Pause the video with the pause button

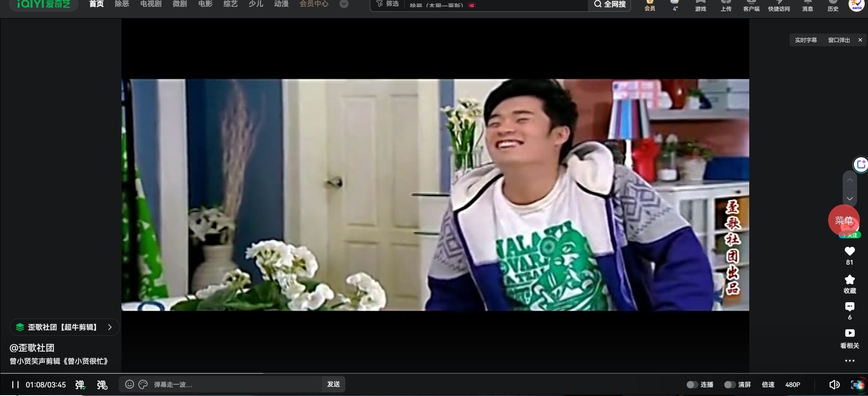point(15,385)
